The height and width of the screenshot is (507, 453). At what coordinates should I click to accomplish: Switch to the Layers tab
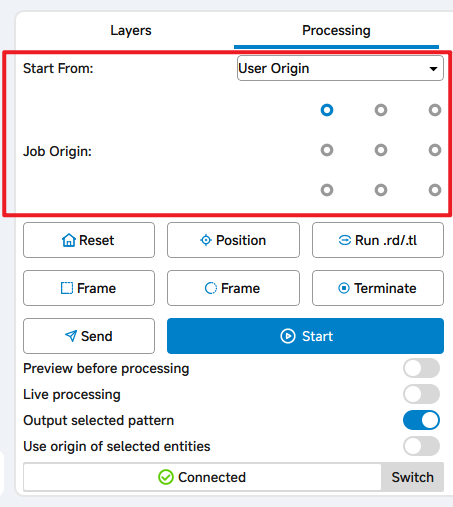[131, 30]
